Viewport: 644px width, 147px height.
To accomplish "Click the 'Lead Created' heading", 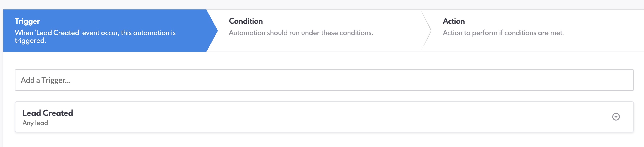I will (x=48, y=113).
